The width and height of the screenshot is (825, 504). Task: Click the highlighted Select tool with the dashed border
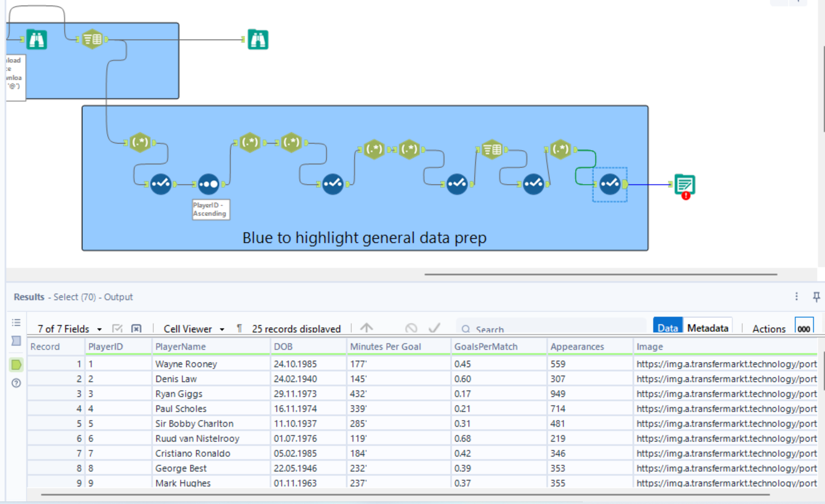click(609, 184)
